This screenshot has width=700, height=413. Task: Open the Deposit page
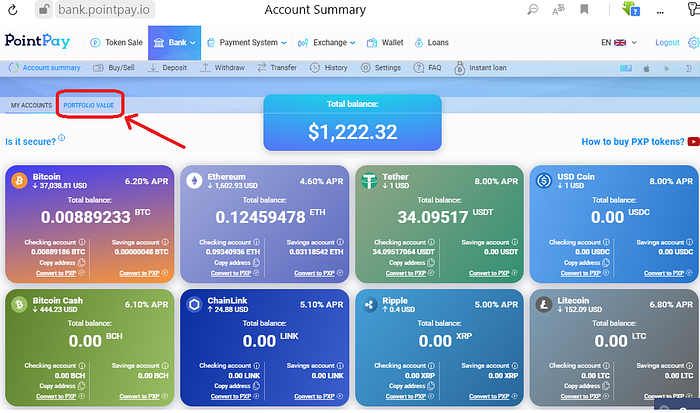167,67
